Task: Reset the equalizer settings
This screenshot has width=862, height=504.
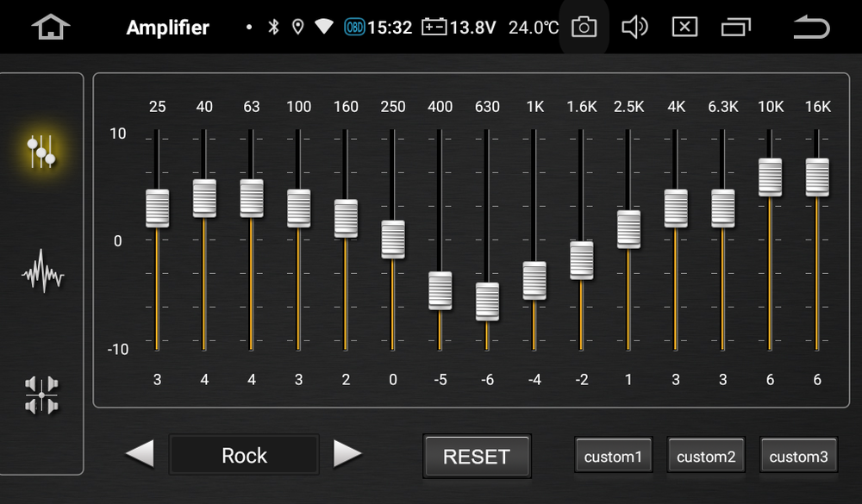Action: [x=477, y=457]
